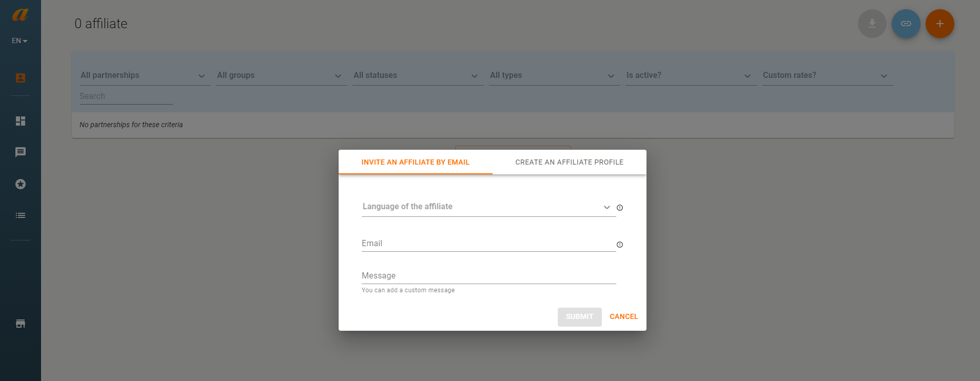The width and height of the screenshot is (980, 381).
Task: Open the affiliates contact icon in sidebar
Action: (21, 78)
